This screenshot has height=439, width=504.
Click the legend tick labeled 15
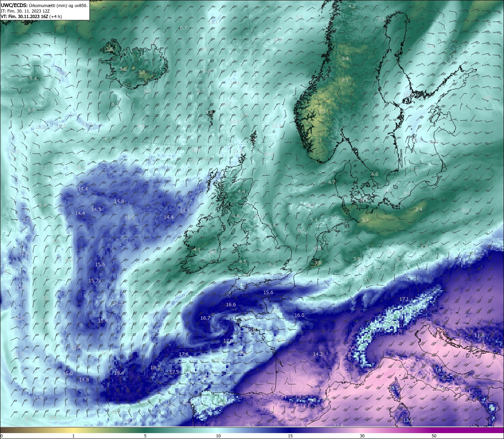click(x=290, y=436)
